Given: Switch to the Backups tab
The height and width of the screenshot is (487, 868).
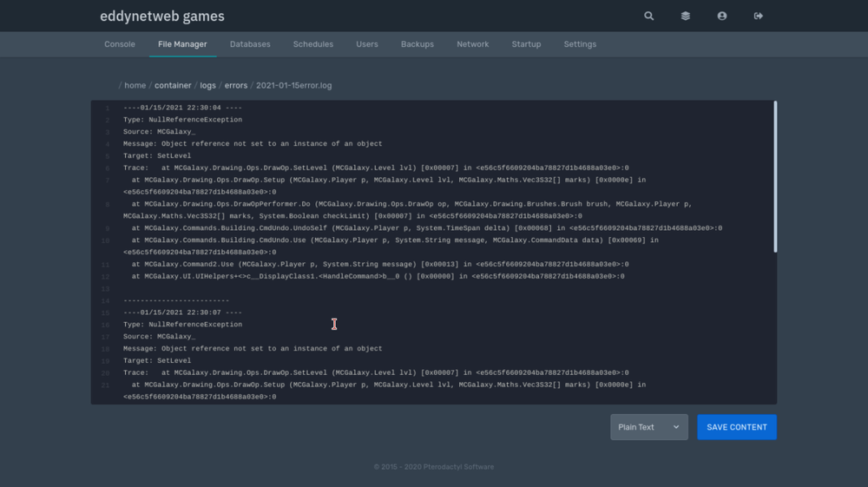Looking at the screenshot, I should coord(418,44).
